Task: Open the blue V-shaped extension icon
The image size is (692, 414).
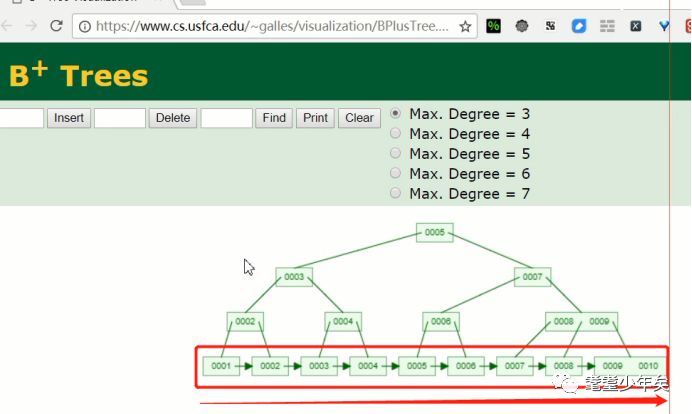Action: [664, 26]
